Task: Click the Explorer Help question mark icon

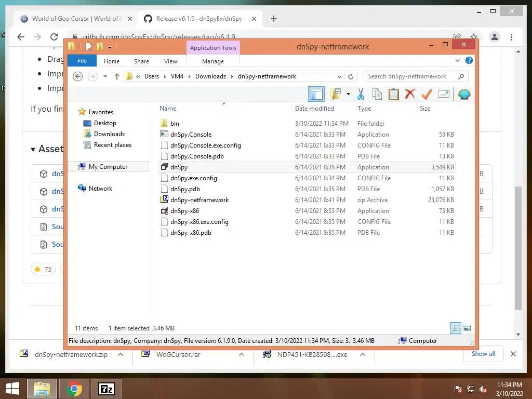Action: pyautogui.click(x=469, y=60)
